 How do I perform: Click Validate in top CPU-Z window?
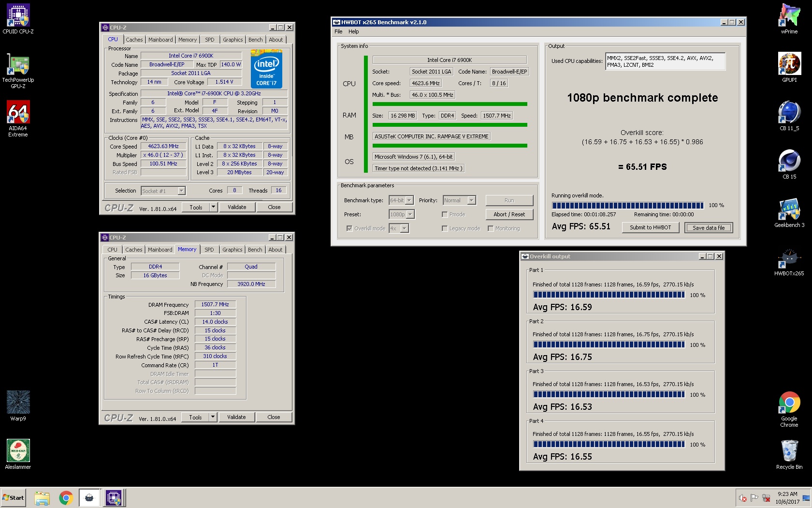(x=237, y=207)
